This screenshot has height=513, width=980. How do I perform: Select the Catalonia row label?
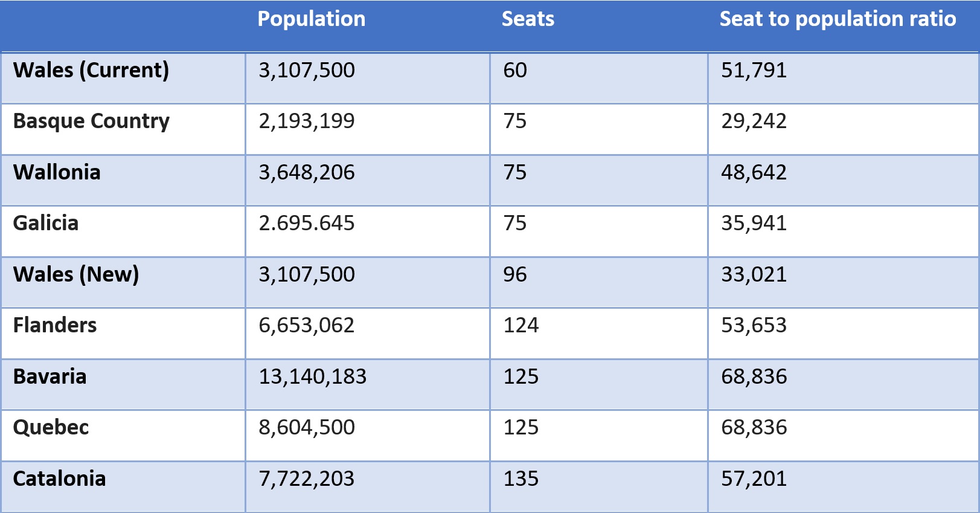tap(60, 479)
